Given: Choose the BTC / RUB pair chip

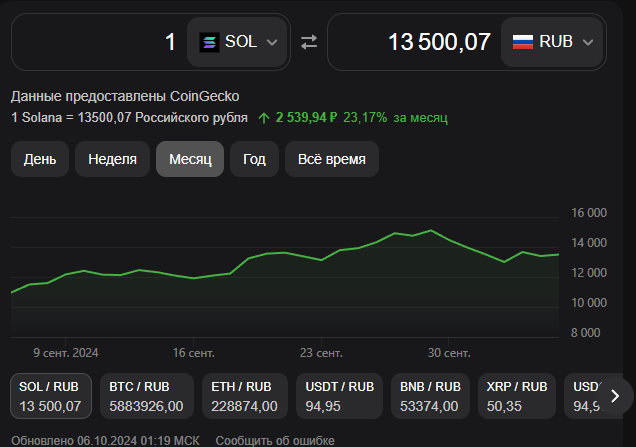Looking at the screenshot, I should 145,396.
